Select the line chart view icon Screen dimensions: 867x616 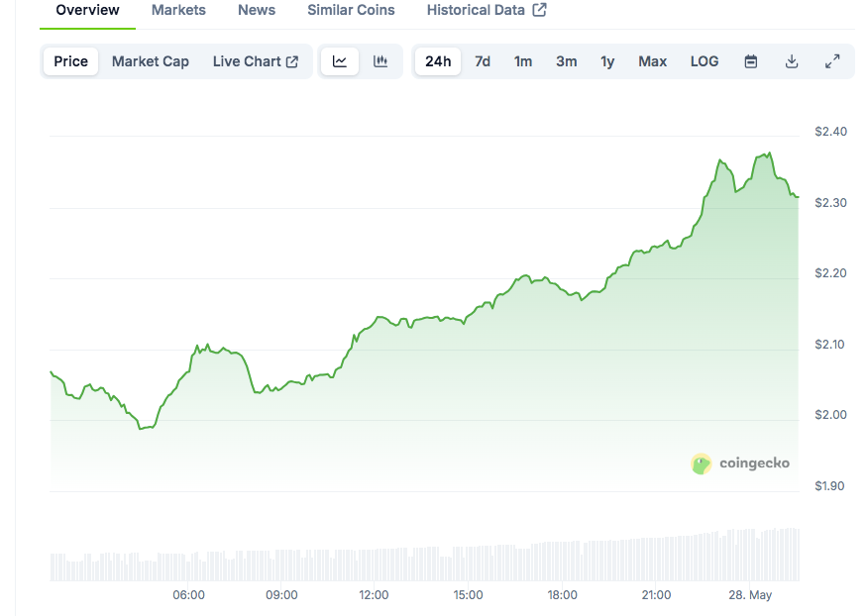(x=340, y=61)
